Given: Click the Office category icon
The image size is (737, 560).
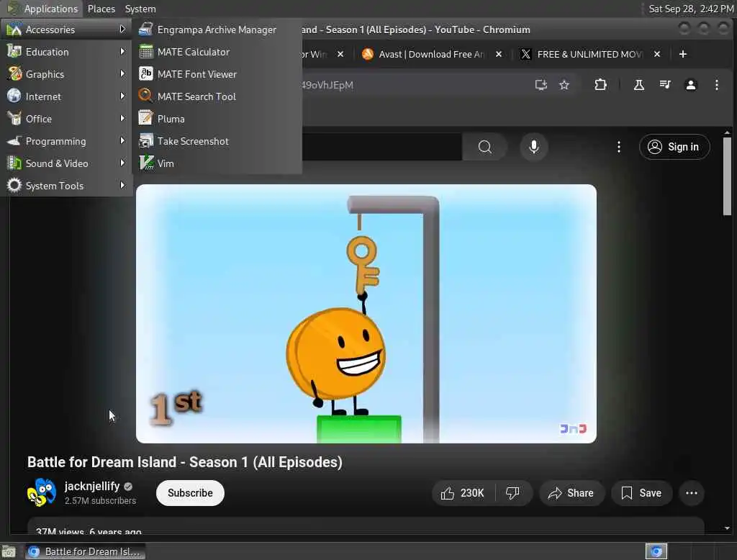Looking at the screenshot, I should tap(14, 119).
